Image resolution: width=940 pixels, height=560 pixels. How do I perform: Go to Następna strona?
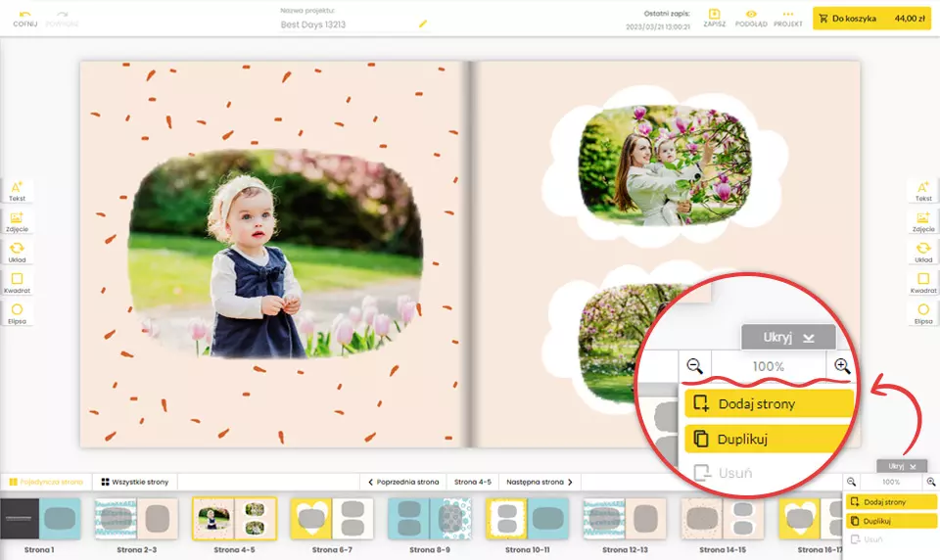539,482
